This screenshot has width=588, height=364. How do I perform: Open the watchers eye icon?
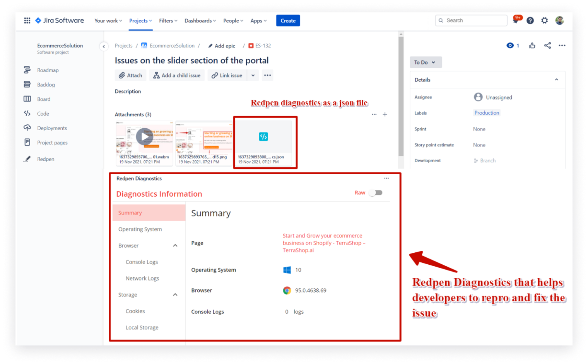510,46
